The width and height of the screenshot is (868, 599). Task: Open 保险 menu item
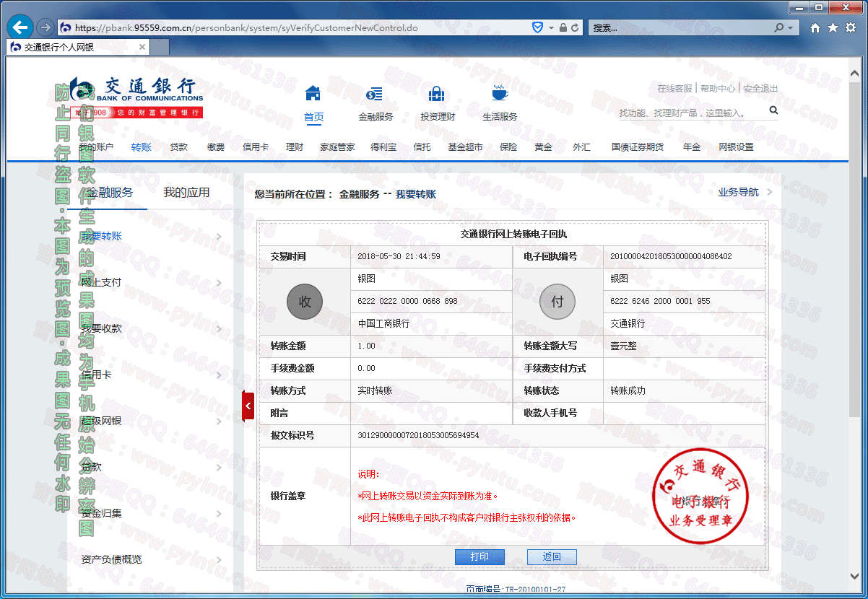(508, 147)
